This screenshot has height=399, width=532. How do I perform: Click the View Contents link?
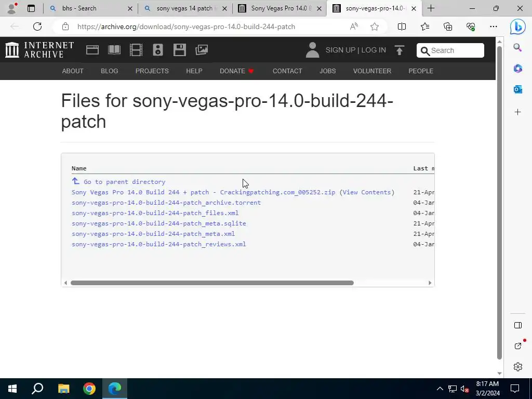coord(366,192)
